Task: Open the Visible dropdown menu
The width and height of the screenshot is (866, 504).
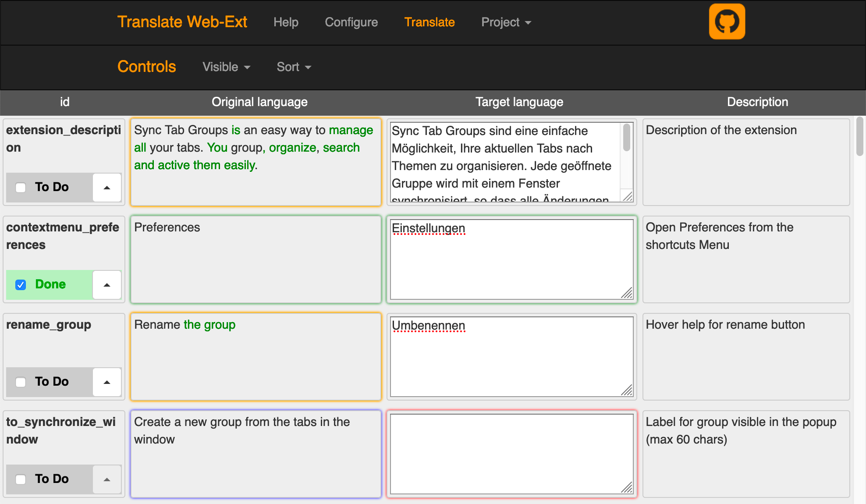Action: 226,67
